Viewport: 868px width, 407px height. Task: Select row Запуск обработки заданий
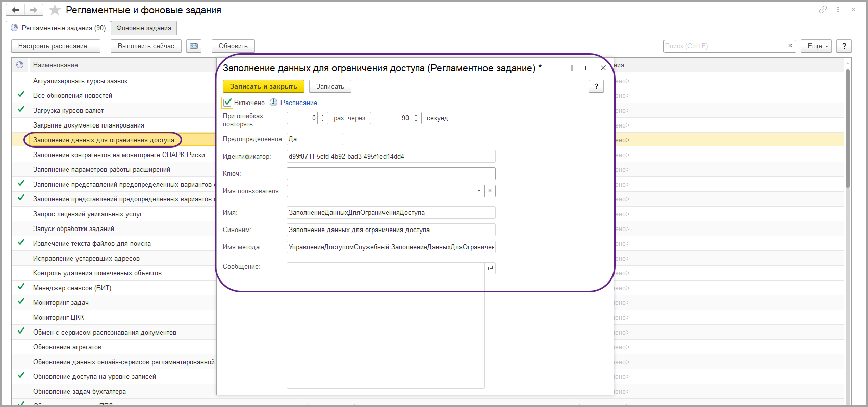(73, 228)
